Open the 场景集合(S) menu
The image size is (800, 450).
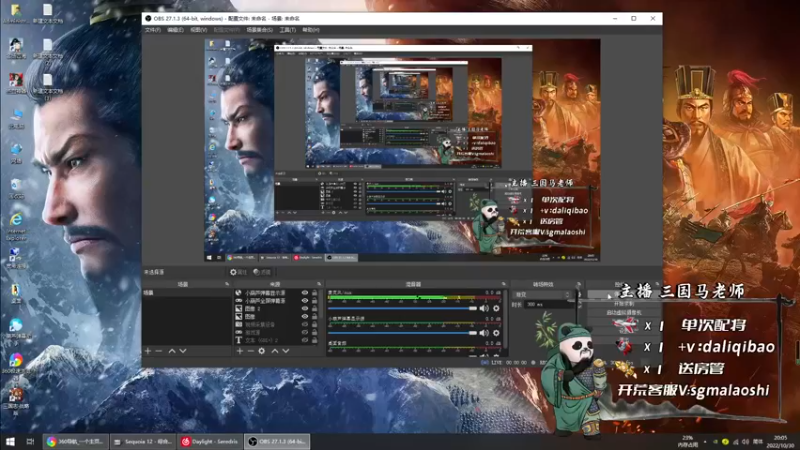(x=259, y=30)
